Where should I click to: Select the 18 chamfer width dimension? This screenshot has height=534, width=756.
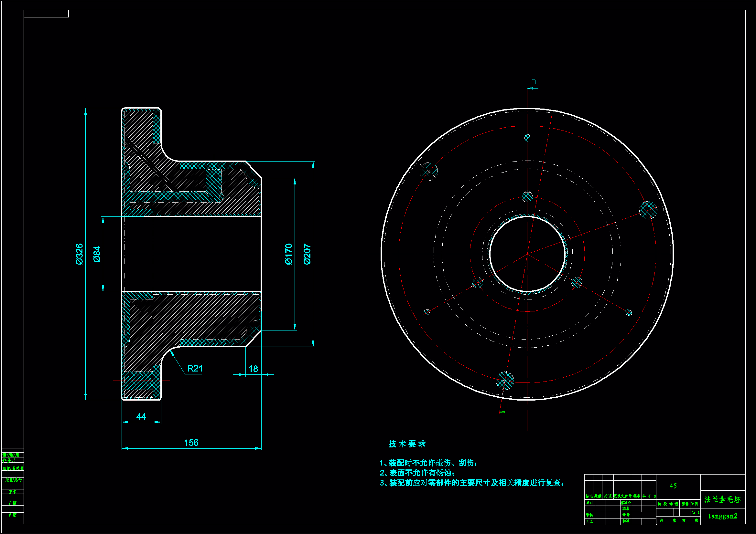tap(253, 369)
